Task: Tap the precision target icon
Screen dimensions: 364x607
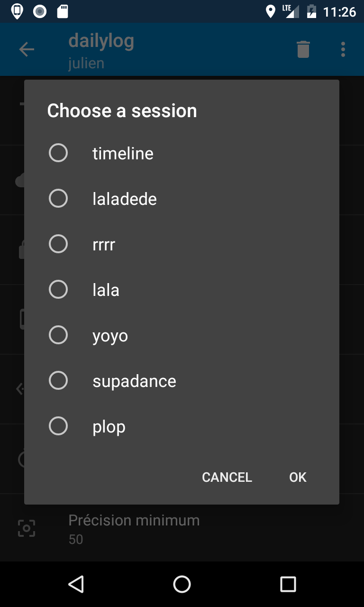Action: click(x=27, y=528)
